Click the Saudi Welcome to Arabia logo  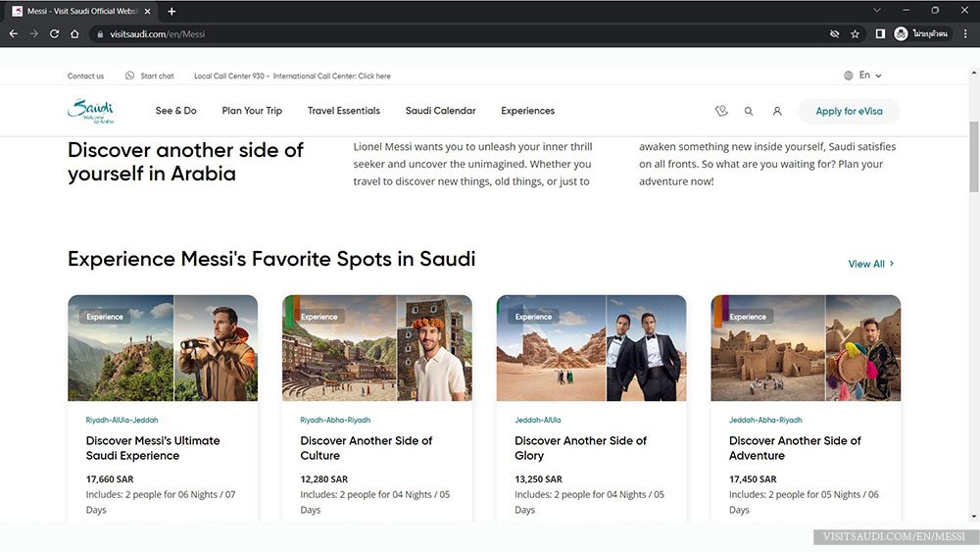[91, 111]
